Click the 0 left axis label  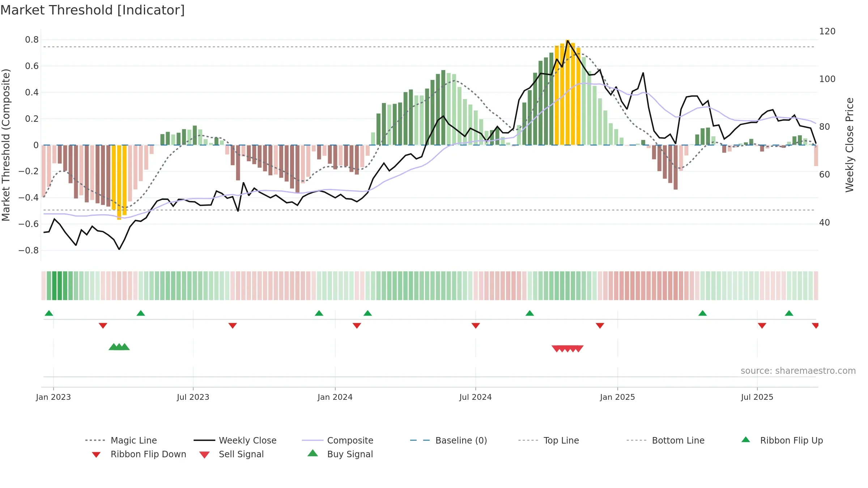[36, 145]
